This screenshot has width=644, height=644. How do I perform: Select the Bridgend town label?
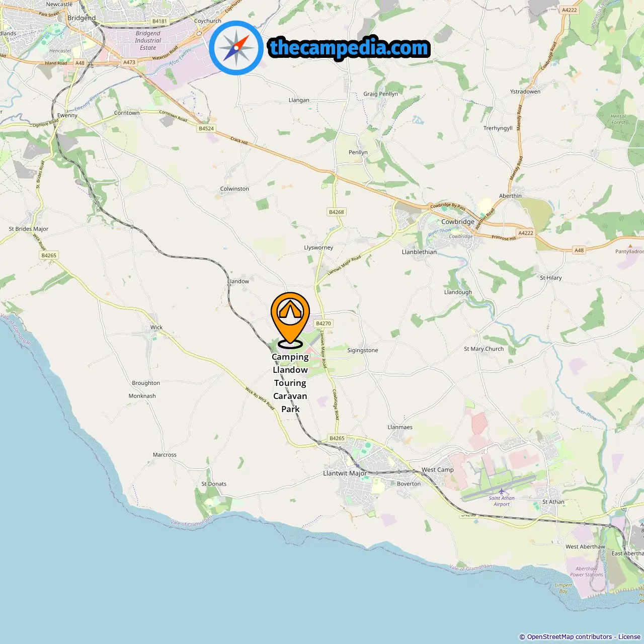[x=82, y=18]
